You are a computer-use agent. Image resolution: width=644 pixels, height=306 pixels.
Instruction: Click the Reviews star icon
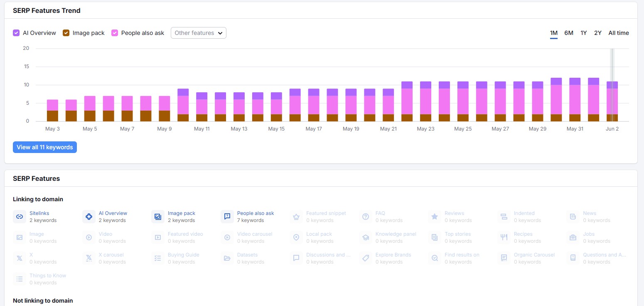click(435, 217)
